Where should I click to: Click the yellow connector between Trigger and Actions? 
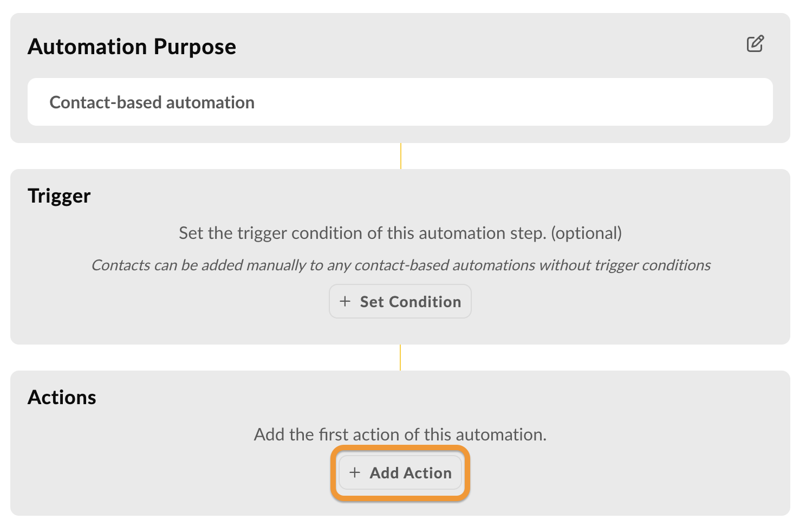click(x=400, y=358)
